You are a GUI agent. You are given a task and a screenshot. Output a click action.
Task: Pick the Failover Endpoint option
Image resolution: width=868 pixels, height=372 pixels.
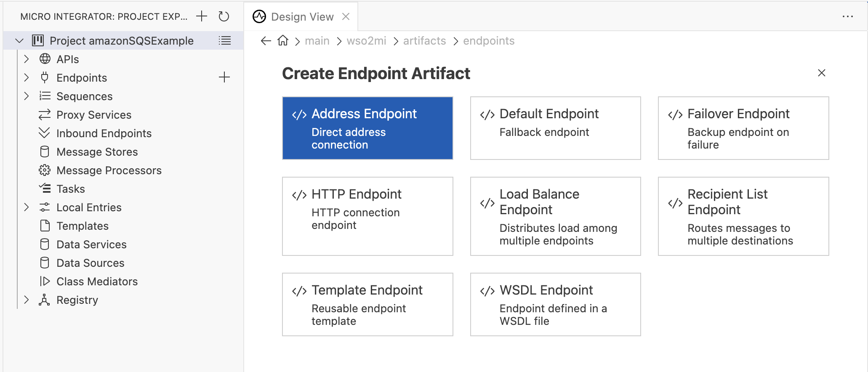[743, 128]
